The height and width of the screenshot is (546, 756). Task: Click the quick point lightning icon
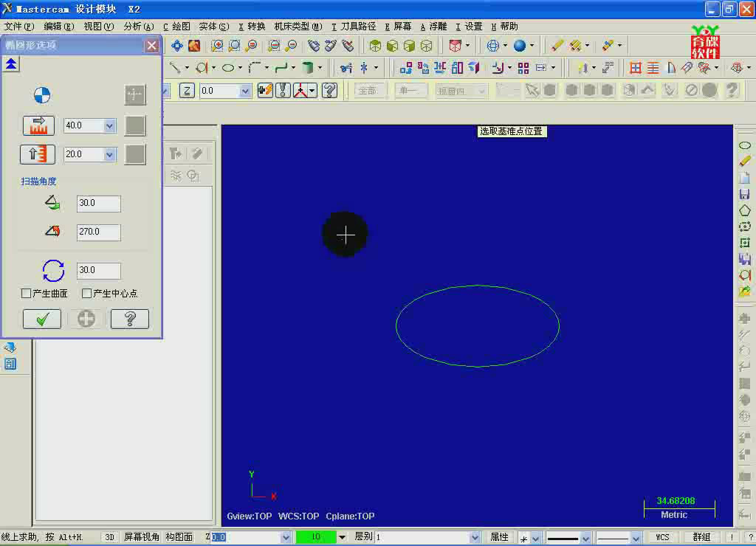coord(265,91)
